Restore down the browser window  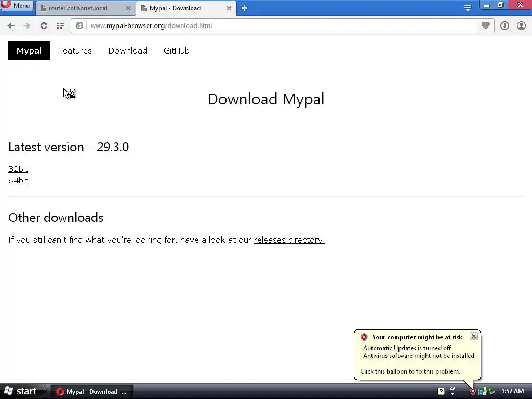(x=501, y=5)
